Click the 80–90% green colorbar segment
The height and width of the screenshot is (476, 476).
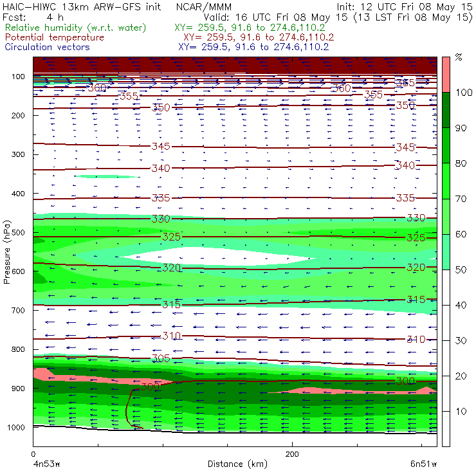pos(446,145)
